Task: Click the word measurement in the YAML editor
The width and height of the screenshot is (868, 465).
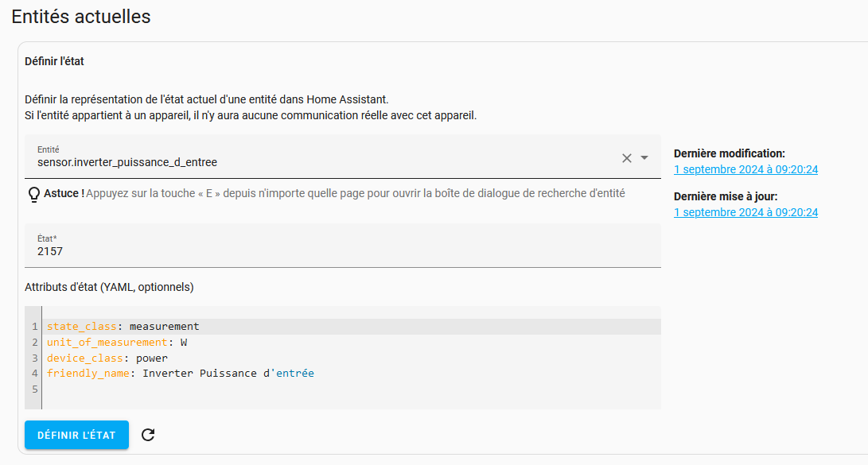Action: click(x=165, y=327)
